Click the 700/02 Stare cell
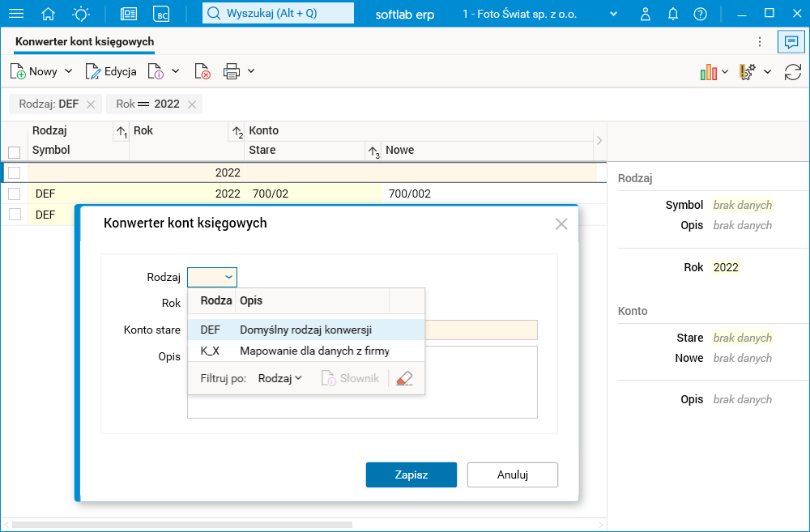The height and width of the screenshot is (532, 810). [313, 194]
